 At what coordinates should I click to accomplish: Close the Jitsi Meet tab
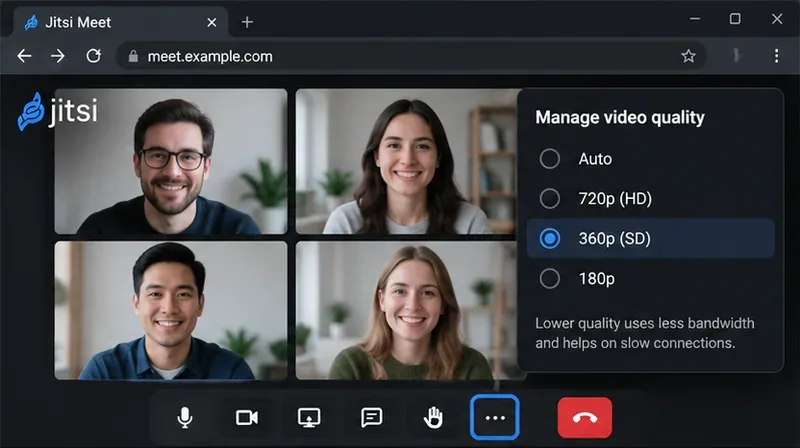click(x=212, y=22)
